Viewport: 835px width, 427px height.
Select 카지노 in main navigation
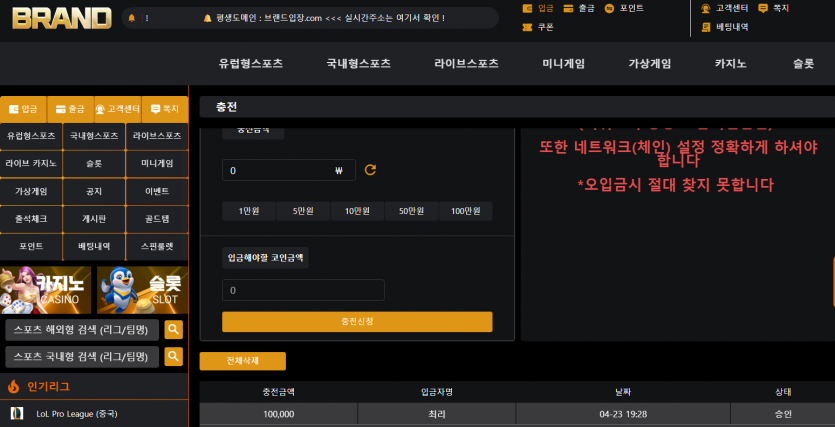click(x=730, y=64)
